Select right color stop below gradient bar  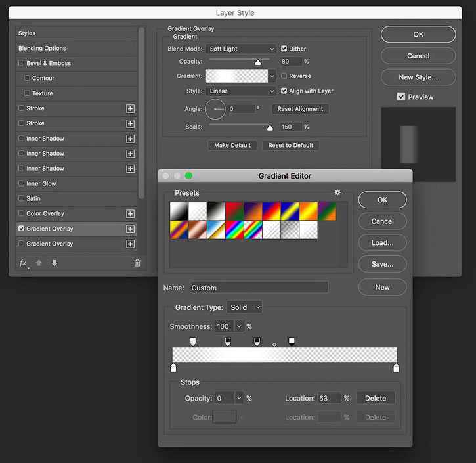(396, 367)
